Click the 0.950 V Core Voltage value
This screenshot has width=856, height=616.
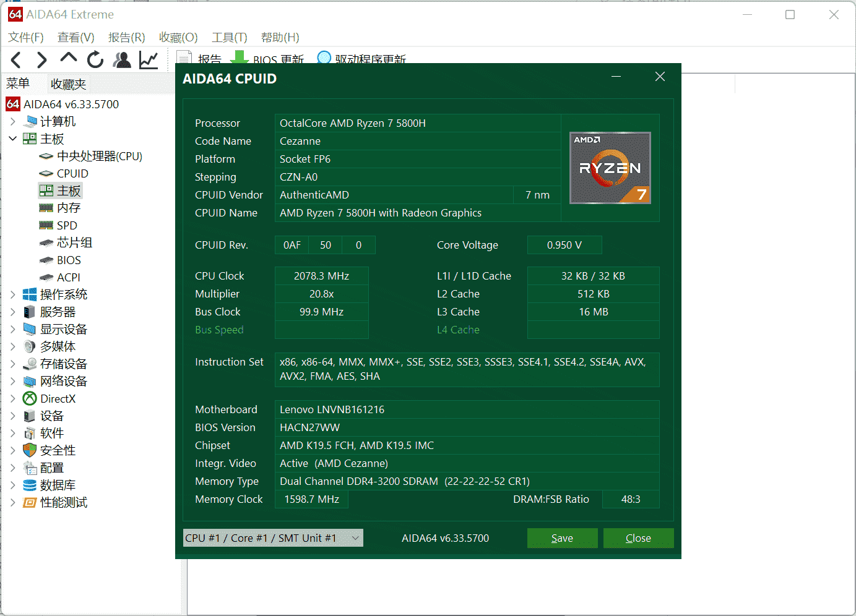click(x=564, y=245)
